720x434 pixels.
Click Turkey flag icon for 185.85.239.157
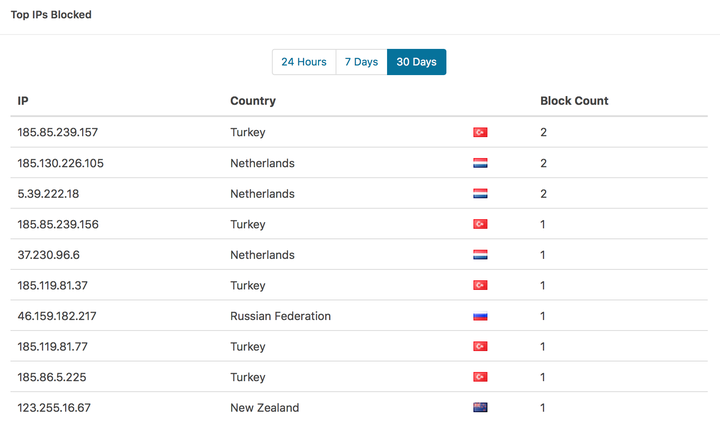(x=480, y=132)
